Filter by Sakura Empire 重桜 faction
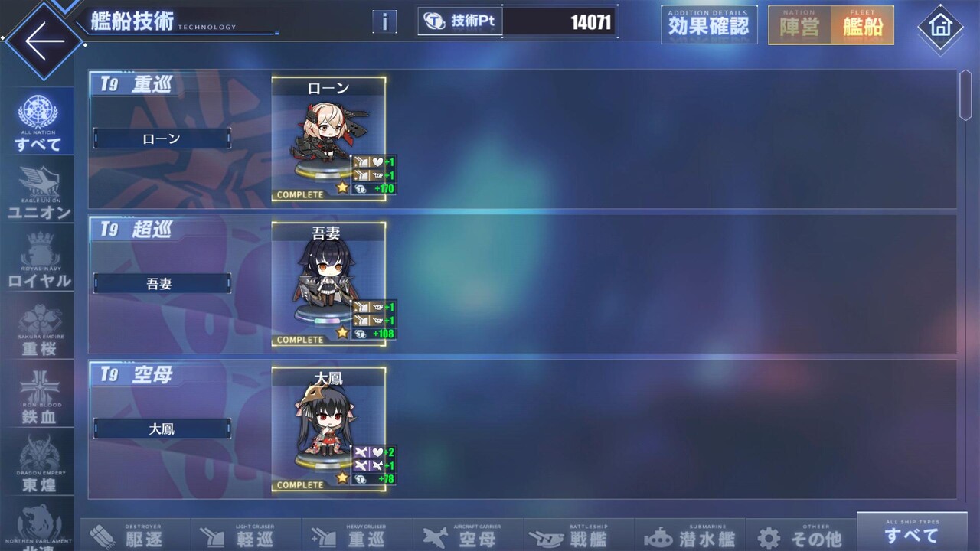 [x=38, y=328]
